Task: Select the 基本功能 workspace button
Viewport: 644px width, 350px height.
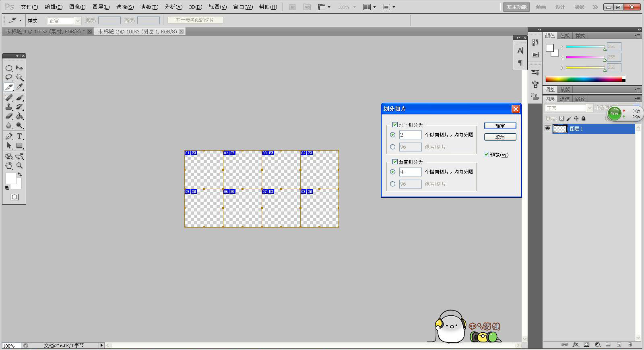Action: (516, 7)
